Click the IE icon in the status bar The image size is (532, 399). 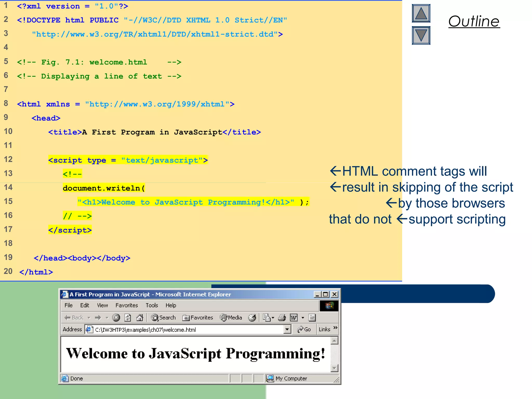tap(65, 378)
